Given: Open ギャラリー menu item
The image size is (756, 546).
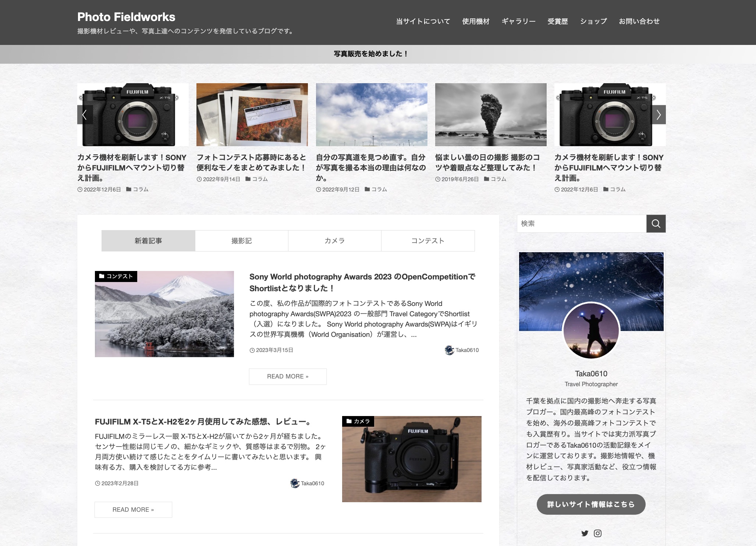Looking at the screenshot, I should (518, 21).
